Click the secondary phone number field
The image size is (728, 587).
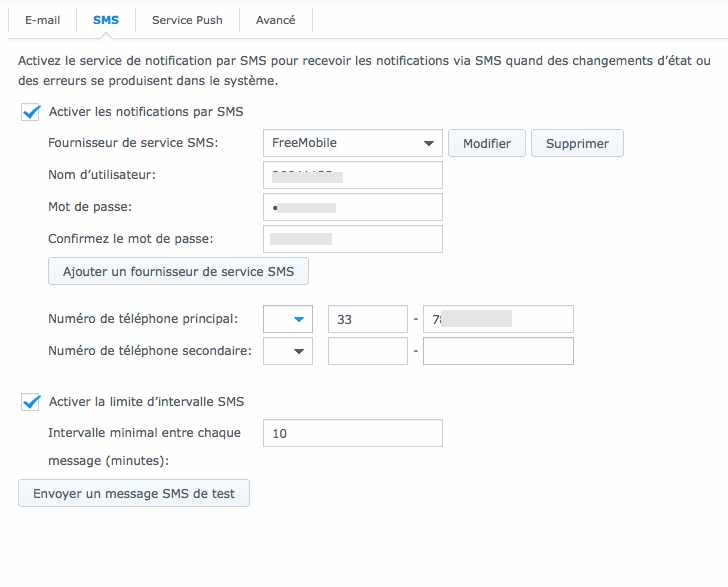coord(498,351)
